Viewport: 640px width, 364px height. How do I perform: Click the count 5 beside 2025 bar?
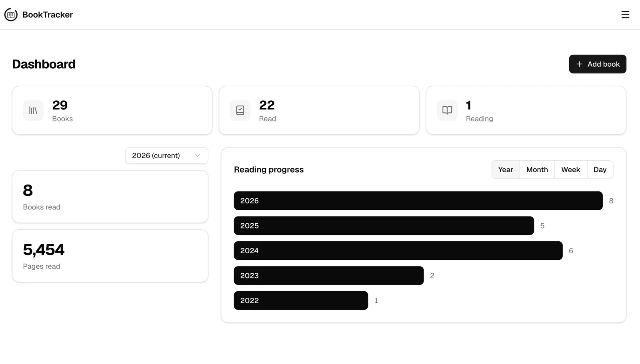pos(542,226)
